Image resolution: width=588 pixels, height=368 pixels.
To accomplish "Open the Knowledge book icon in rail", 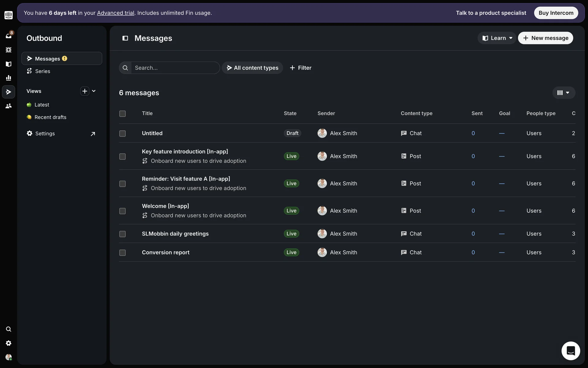I will [x=9, y=64].
